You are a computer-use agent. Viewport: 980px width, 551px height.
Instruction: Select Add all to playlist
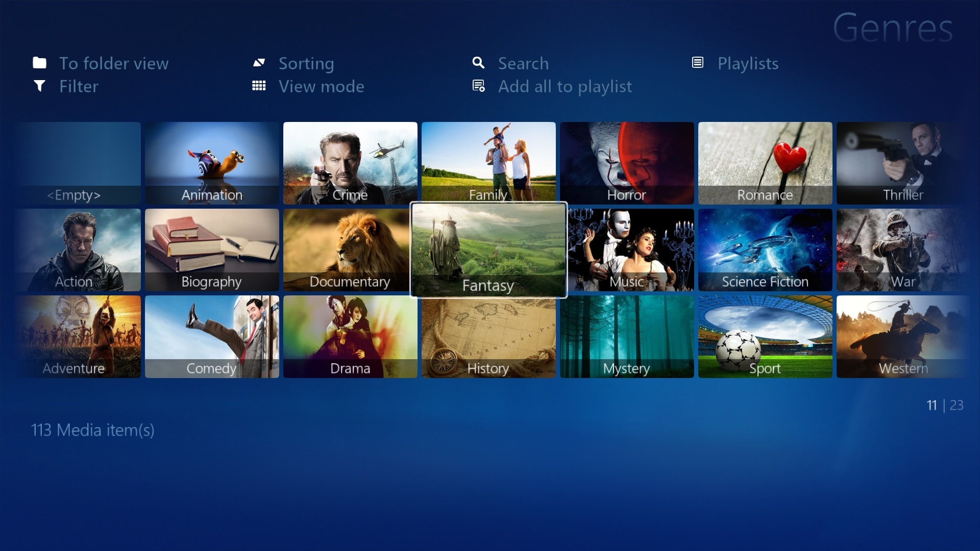click(x=565, y=87)
